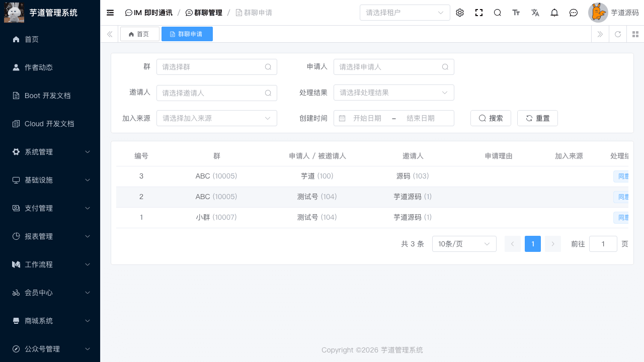644x362 pixels.
Task: Click the 搜索 button
Action: point(491,118)
